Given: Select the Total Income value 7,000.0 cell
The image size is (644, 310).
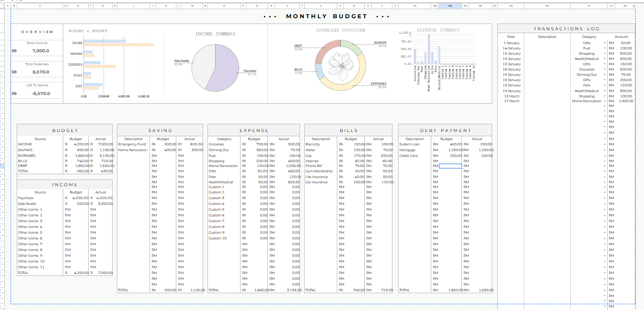Looking at the screenshot, I should pos(41,51).
